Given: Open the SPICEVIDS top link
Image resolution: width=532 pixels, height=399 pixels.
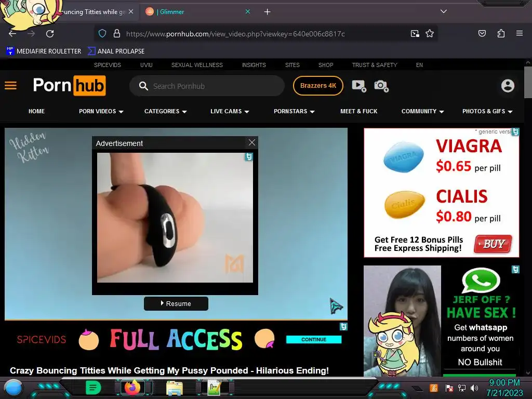Looking at the screenshot, I should coord(108,65).
